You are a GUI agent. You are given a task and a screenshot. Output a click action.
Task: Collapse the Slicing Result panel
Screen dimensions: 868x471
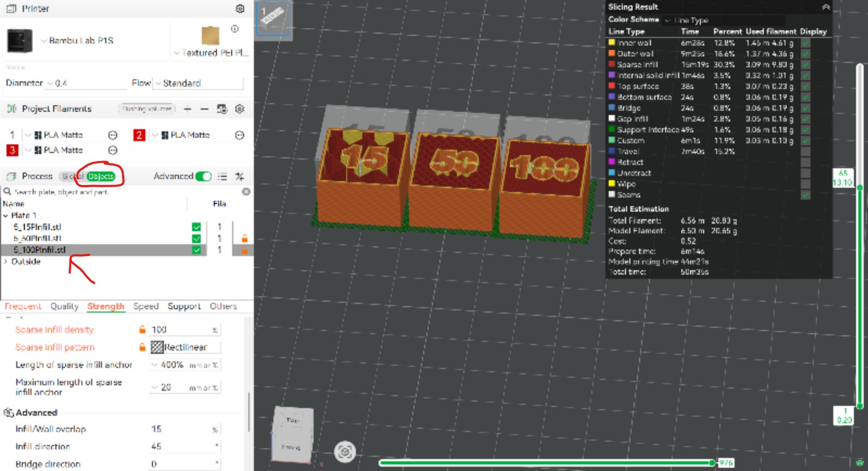[x=826, y=7]
